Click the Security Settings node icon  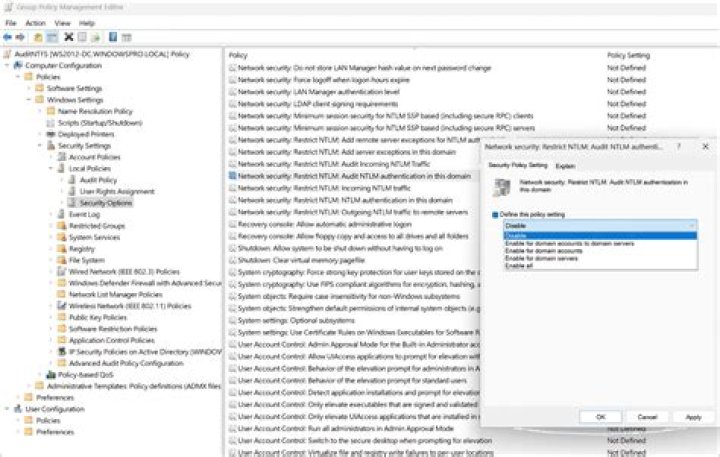[51, 146]
